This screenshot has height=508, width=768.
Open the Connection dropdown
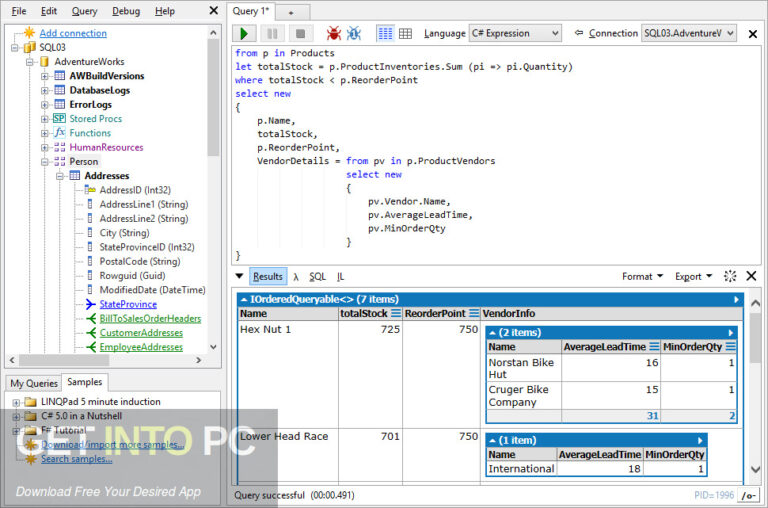coord(689,33)
